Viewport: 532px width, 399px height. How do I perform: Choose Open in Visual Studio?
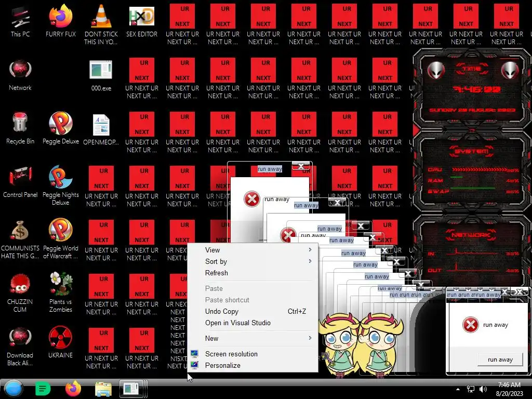[x=253, y=323]
